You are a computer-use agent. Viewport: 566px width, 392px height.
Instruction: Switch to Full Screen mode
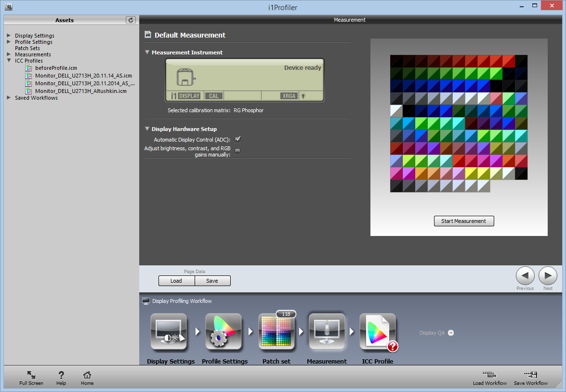(x=31, y=378)
